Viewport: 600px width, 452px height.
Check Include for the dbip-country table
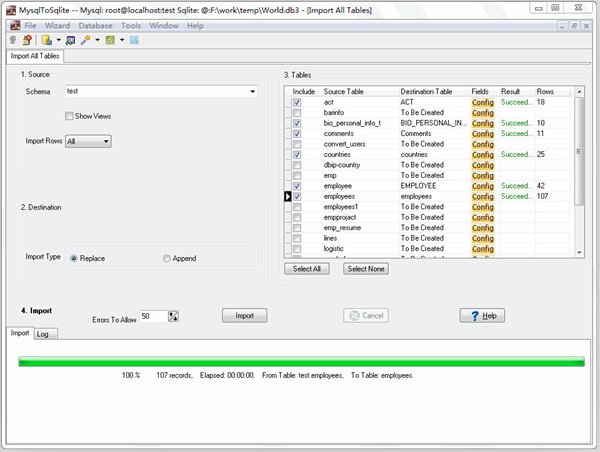pyautogui.click(x=297, y=165)
